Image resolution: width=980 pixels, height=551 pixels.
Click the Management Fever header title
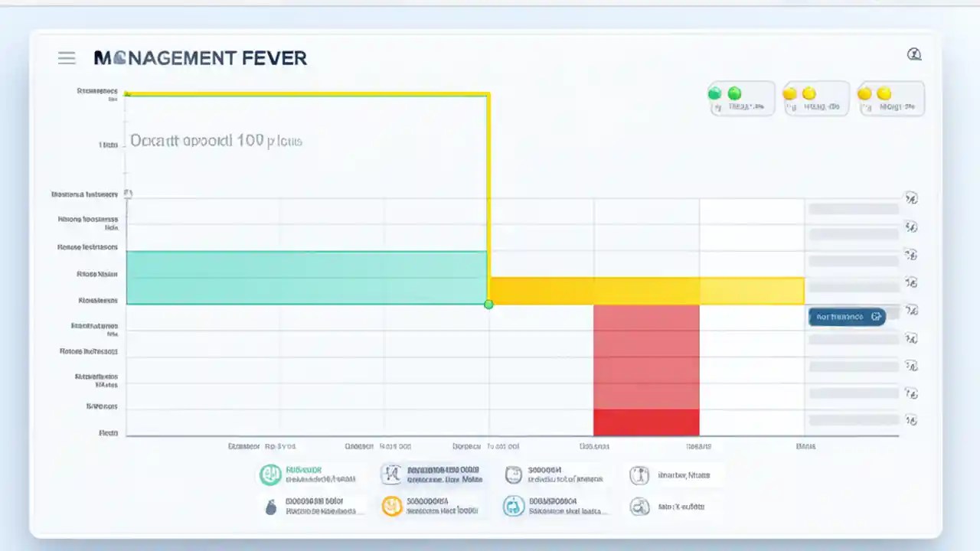coord(200,57)
